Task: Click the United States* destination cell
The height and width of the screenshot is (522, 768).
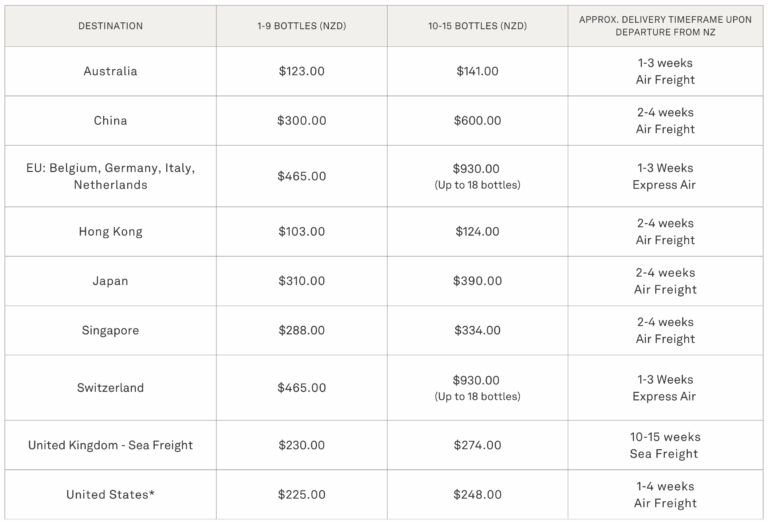Action: (x=110, y=495)
